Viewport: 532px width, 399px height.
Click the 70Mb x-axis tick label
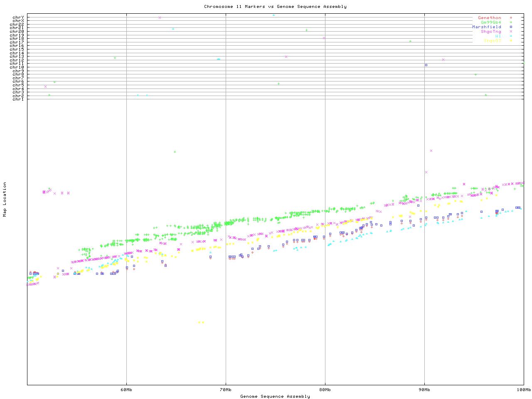(226, 390)
